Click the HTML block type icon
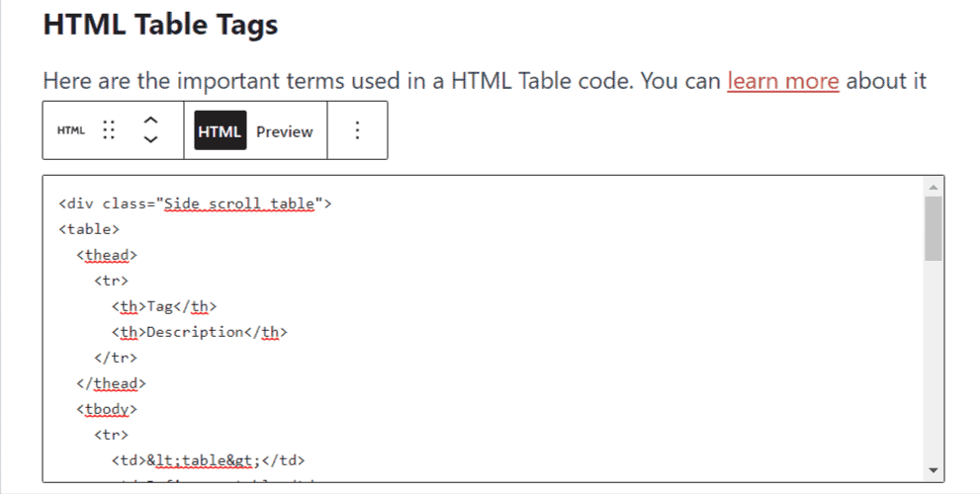980x494 pixels. coord(70,130)
